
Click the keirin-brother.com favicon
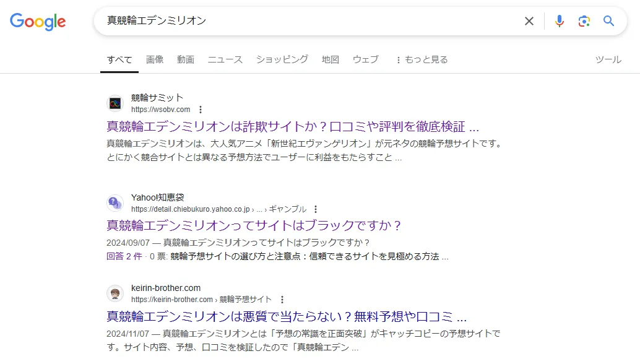(115, 293)
